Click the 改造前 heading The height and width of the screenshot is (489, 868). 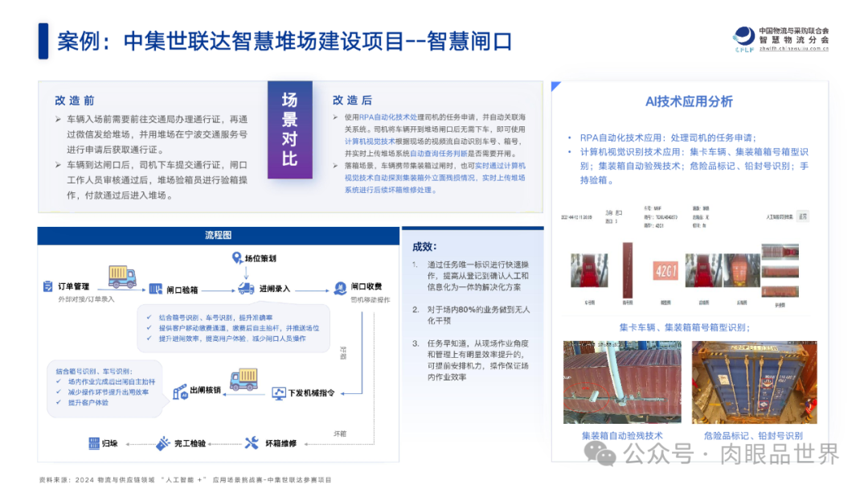pyautogui.click(x=75, y=101)
